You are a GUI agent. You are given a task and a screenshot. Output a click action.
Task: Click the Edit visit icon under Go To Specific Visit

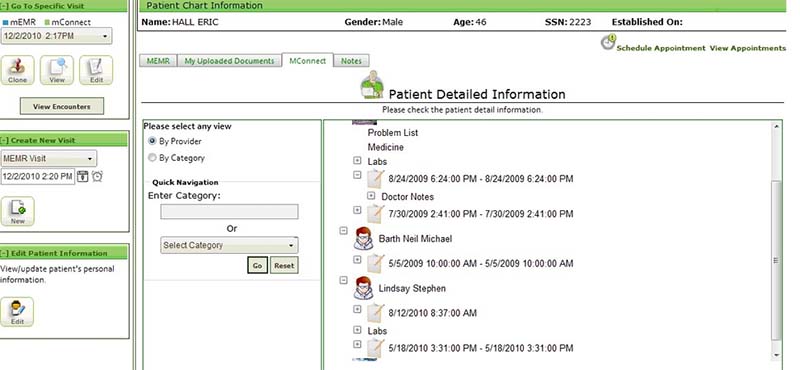pos(96,70)
